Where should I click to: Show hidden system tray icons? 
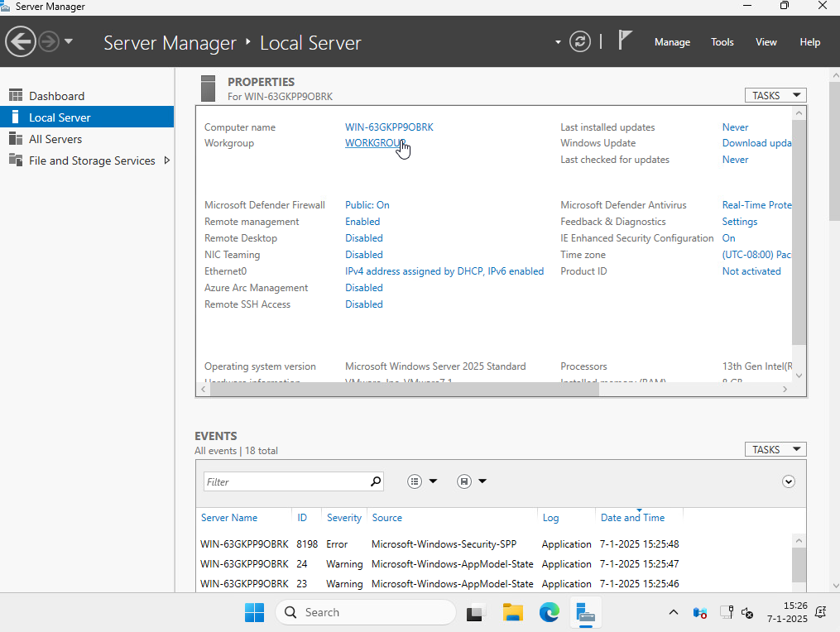click(674, 612)
